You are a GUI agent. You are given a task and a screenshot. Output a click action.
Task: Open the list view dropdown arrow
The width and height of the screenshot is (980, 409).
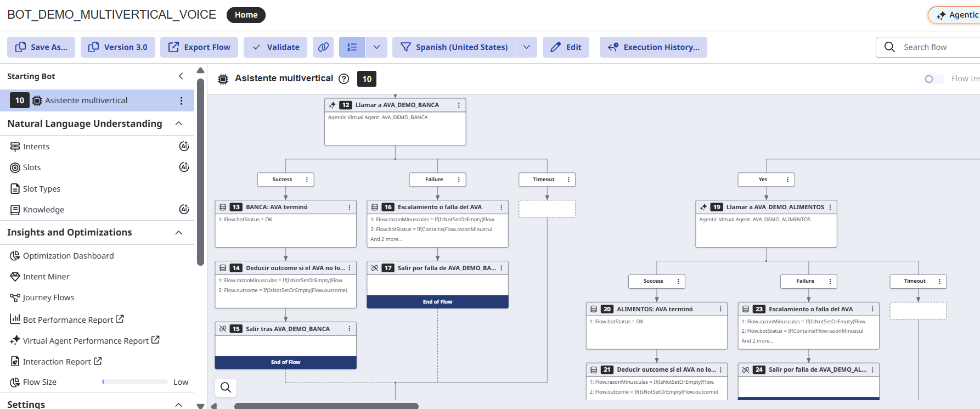pos(376,47)
